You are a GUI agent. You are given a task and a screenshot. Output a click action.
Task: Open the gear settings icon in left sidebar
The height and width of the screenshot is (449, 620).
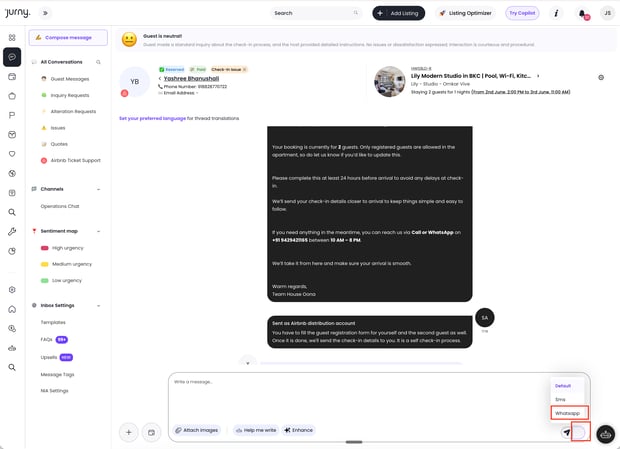point(12,290)
